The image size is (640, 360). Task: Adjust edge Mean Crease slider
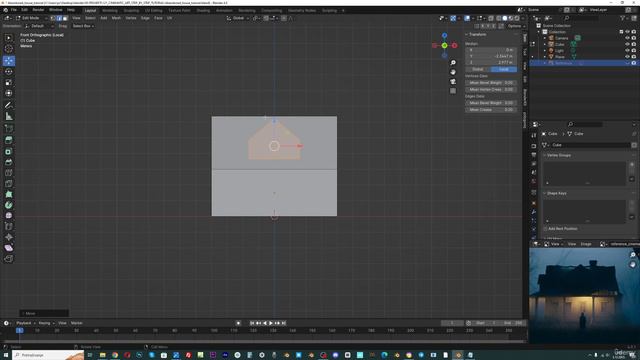tap(491, 109)
